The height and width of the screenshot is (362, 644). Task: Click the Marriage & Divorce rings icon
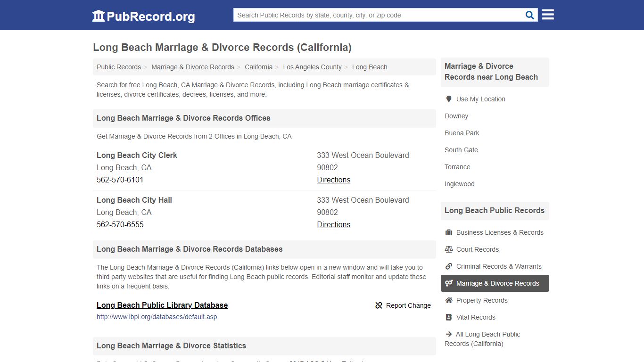tap(448, 283)
